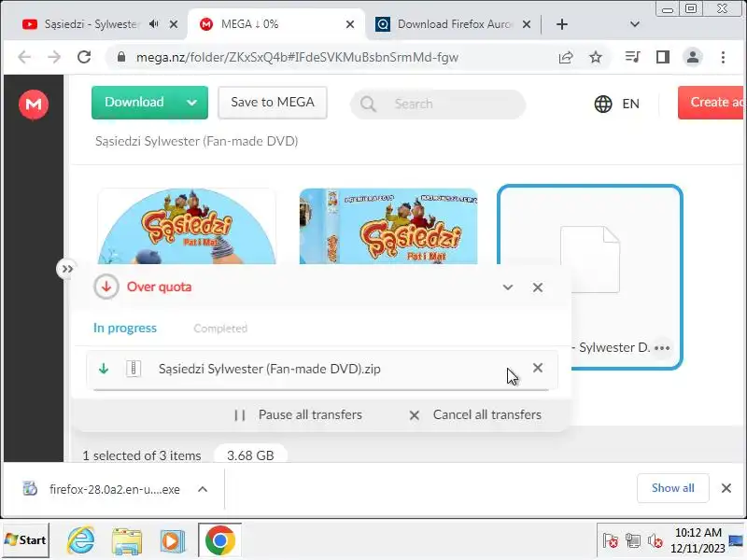The width and height of the screenshot is (747, 560).
Task: Switch to the Sąsiedzi - Sylwester YouTube tab
Action: point(91,24)
